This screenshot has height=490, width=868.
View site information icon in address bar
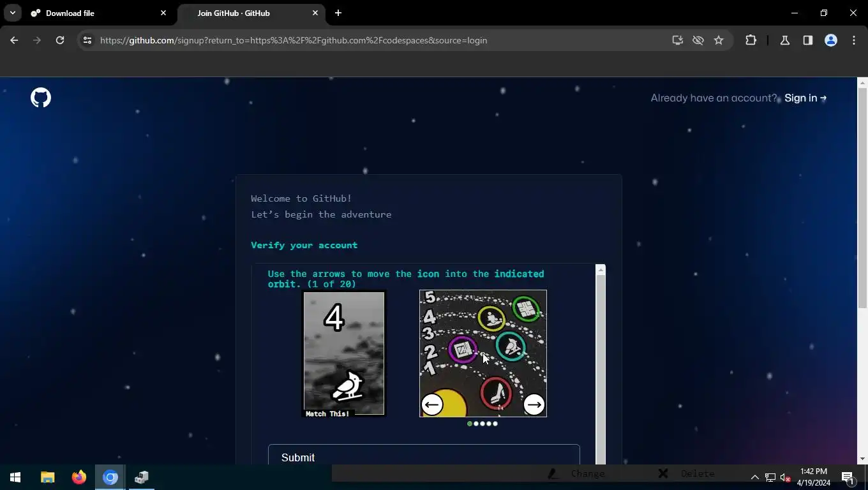(x=87, y=40)
